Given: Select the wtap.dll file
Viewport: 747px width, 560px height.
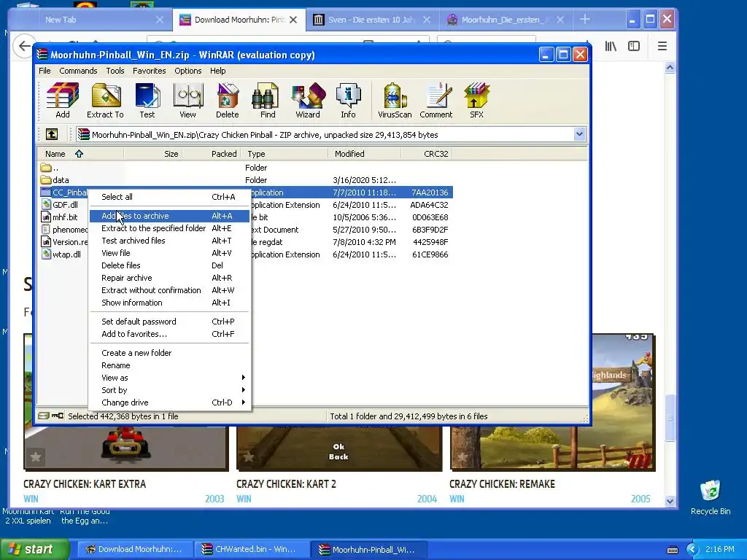Looking at the screenshot, I should tap(61, 254).
